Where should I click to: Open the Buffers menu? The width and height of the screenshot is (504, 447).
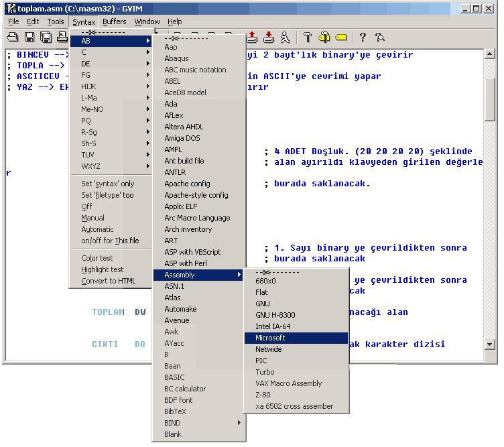tap(115, 21)
